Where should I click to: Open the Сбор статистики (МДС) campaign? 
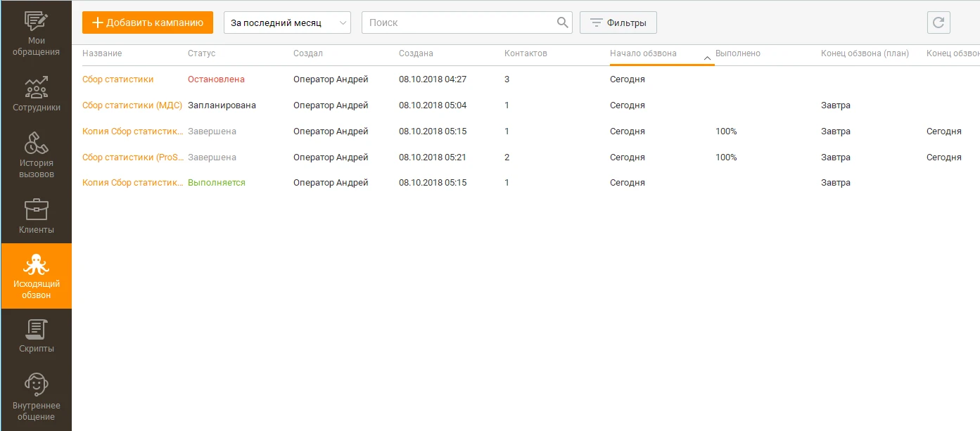(132, 105)
